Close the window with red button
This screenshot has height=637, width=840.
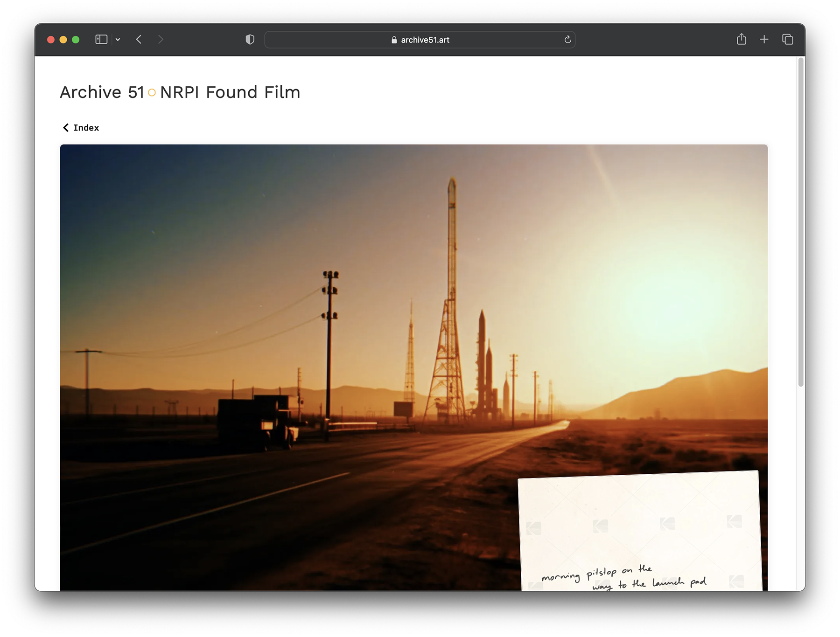[x=51, y=40]
